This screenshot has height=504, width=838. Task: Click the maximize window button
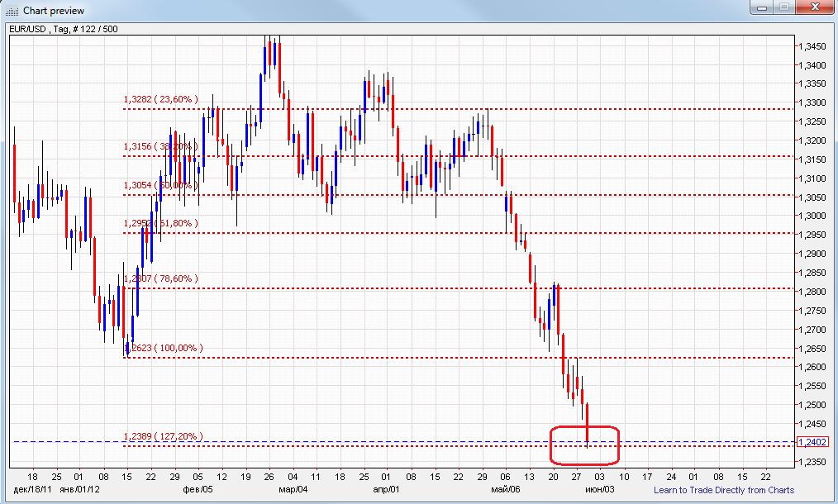(x=782, y=7)
